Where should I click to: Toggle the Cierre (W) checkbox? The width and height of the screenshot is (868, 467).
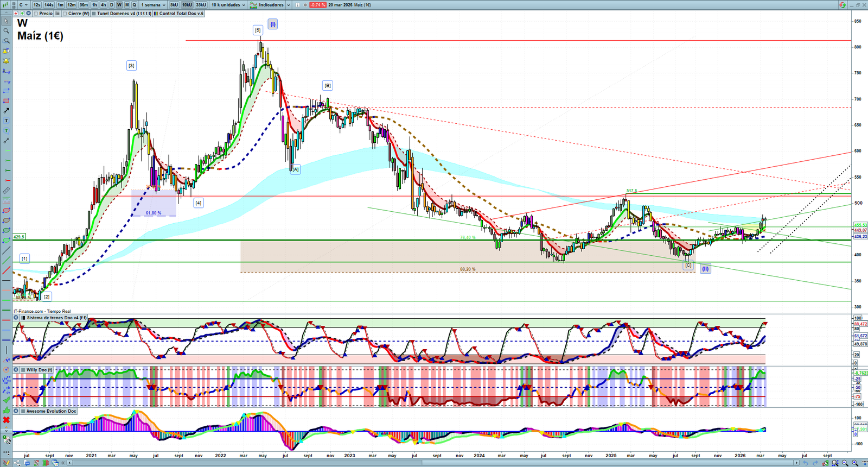pyautogui.click(x=65, y=14)
